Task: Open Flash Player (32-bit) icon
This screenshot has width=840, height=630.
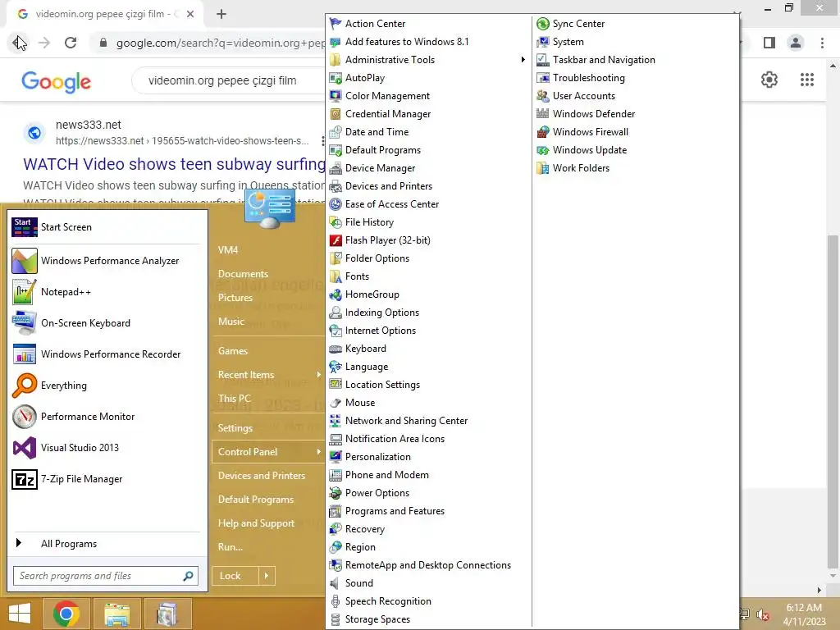Action: 336,240
